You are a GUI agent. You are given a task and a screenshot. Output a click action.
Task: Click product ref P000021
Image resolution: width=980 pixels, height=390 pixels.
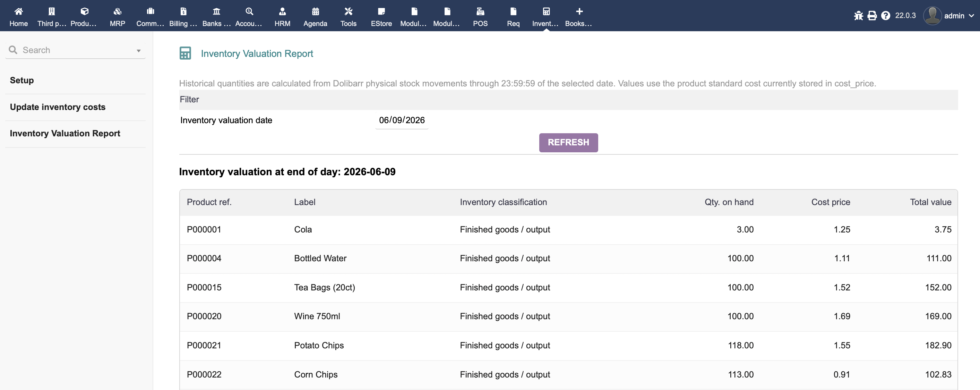204,345
